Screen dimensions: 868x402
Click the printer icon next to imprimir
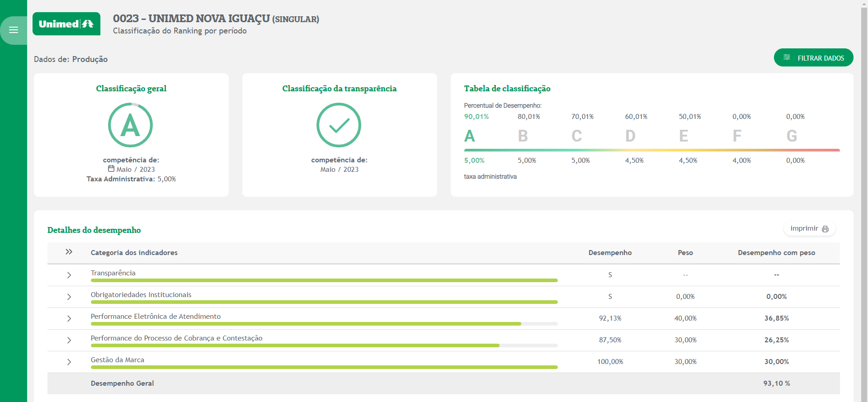825,229
